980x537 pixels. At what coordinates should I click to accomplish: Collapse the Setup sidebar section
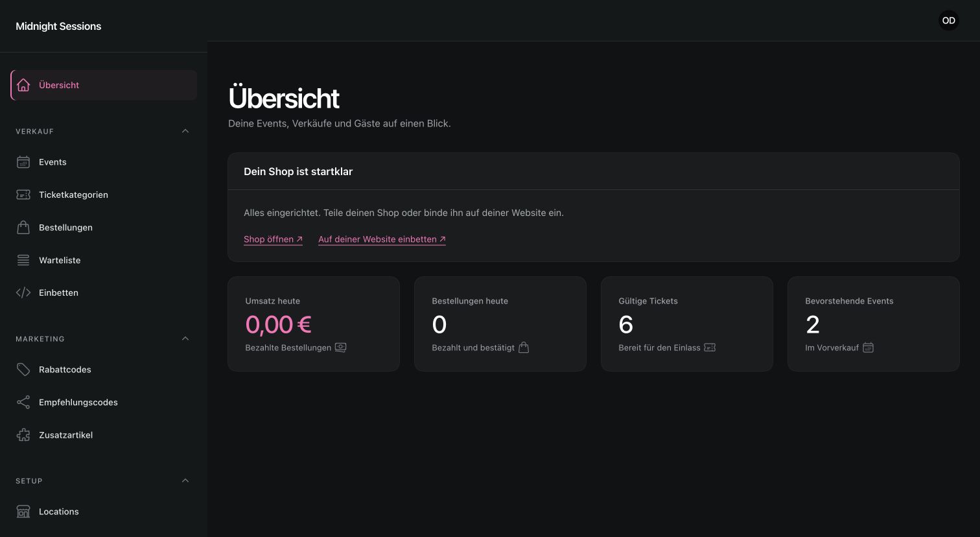185,481
